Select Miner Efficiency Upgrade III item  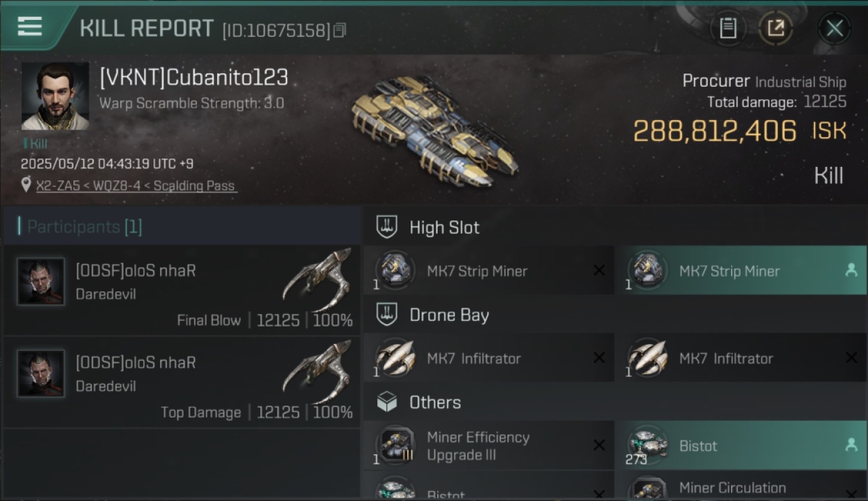coord(489,446)
